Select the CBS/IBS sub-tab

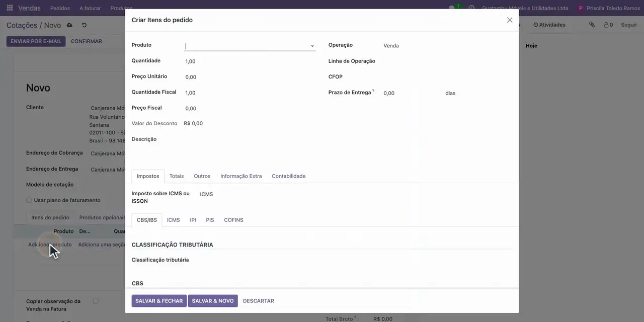[x=147, y=220]
